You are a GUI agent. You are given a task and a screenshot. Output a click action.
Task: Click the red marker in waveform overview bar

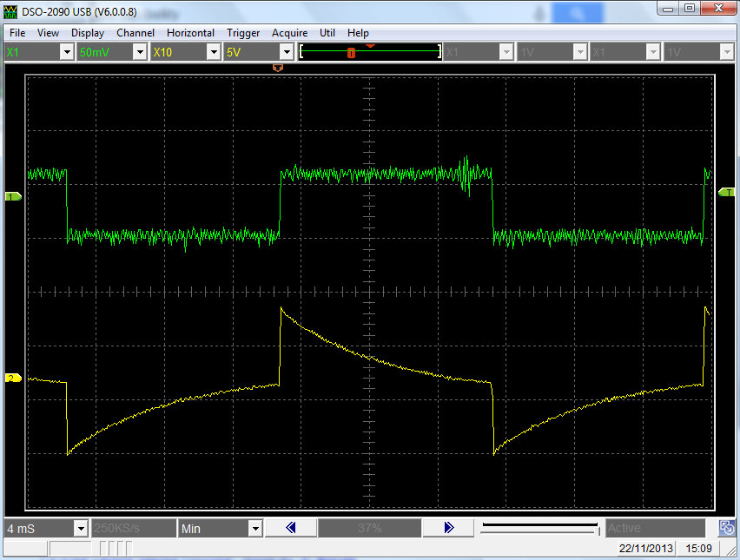351,53
